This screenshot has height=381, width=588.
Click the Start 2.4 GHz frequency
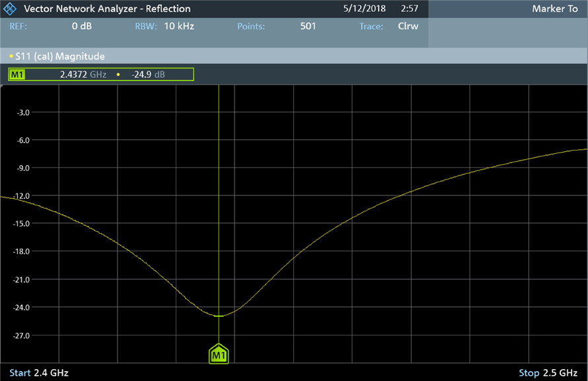pyautogui.click(x=39, y=373)
